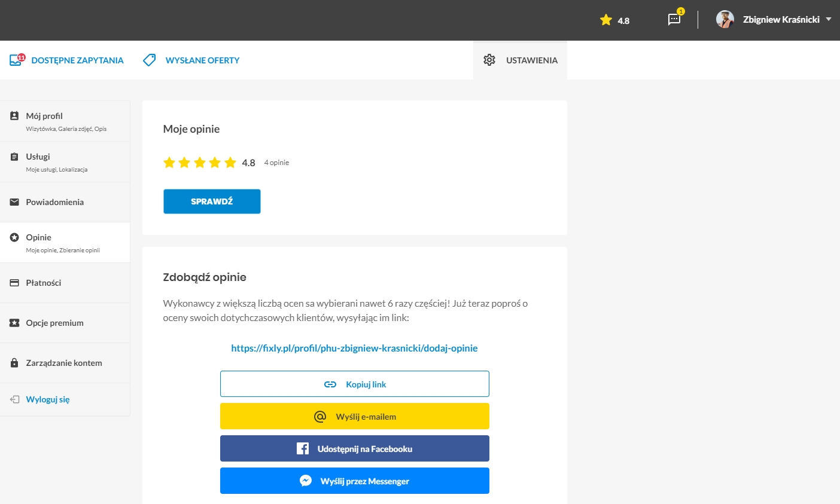
Task: Click the premium ticket icon
Action: 14,323
